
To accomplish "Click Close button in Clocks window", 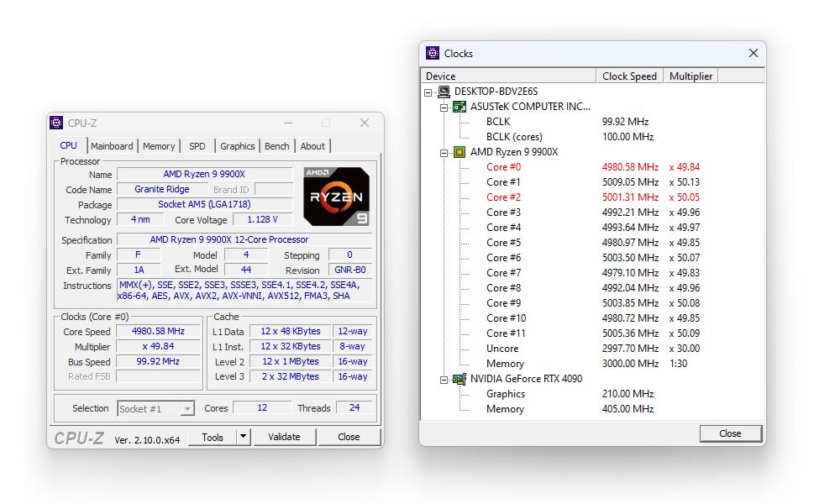I will (x=730, y=433).
